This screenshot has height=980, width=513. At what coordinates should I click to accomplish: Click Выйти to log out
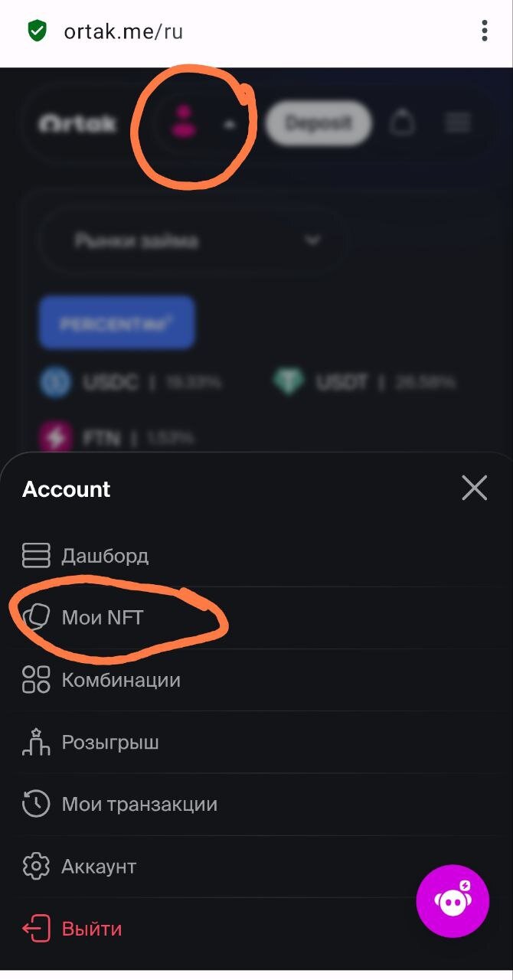[92, 929]
